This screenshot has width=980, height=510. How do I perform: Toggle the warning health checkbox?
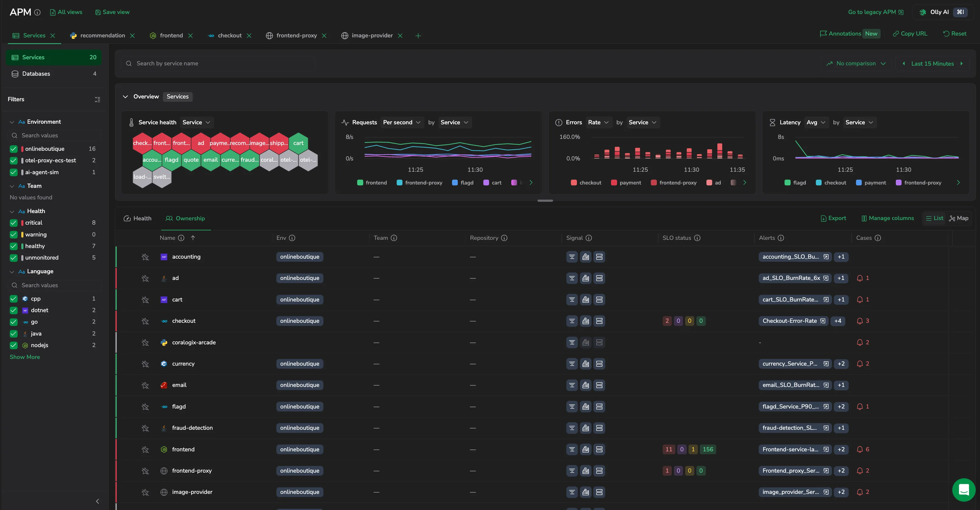click(14, 235)
